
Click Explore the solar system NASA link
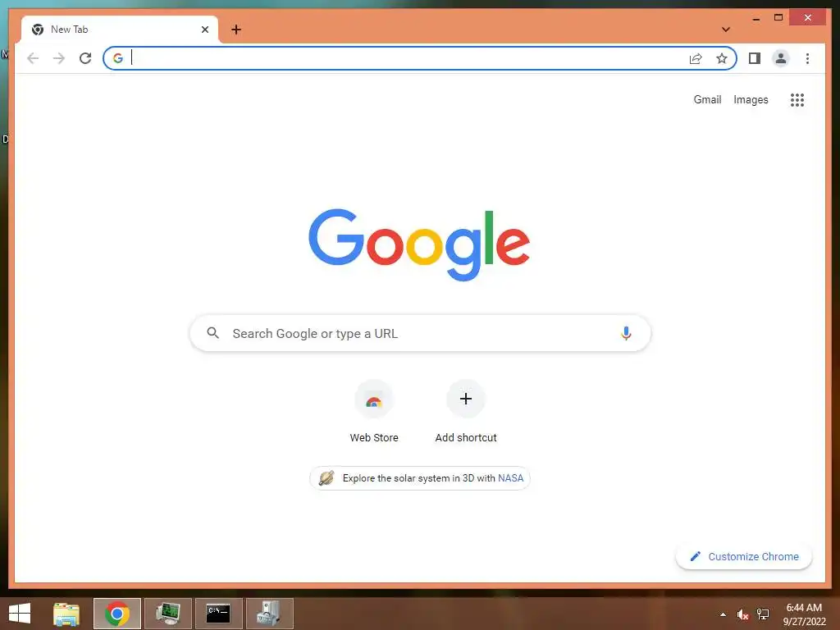click(x=420, y=478)
